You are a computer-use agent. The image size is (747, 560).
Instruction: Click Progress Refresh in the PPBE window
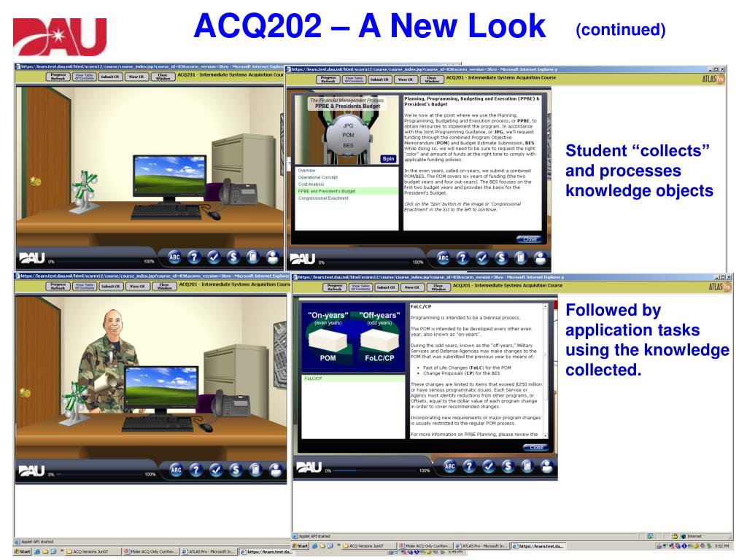click(x=328, y=79)
